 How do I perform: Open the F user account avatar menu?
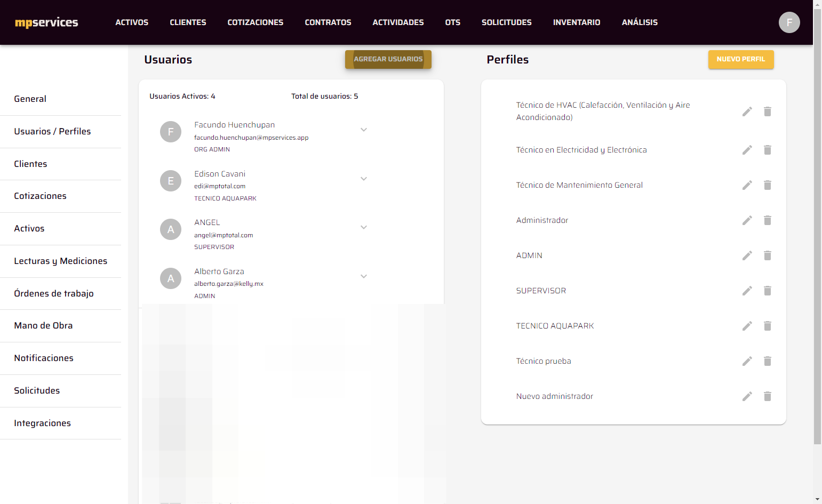click(x=789, y=22)
